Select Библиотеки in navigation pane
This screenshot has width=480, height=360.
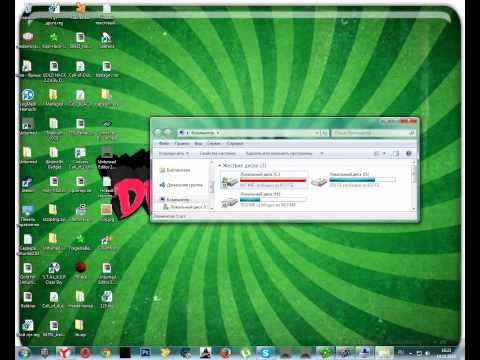[x=175, y=170]
